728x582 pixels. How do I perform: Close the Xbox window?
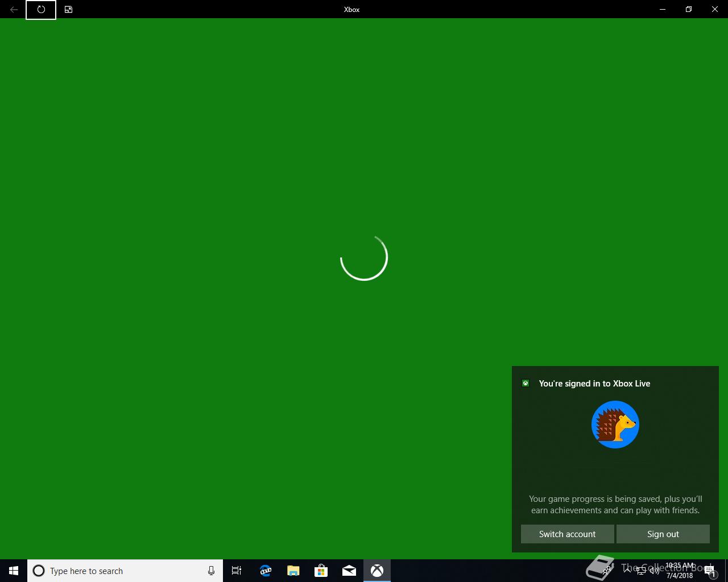tap(715, 10)
